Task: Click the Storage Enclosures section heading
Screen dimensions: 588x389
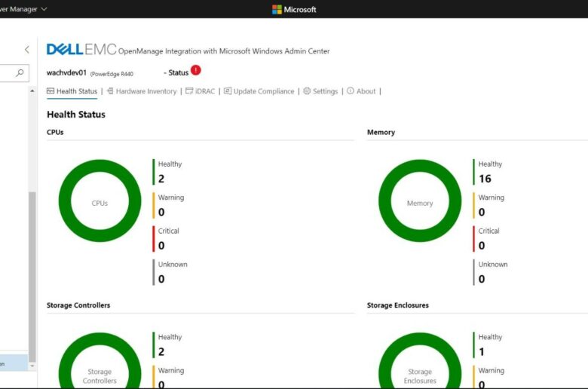Action: pyautogui.click(x=398, y=305)
